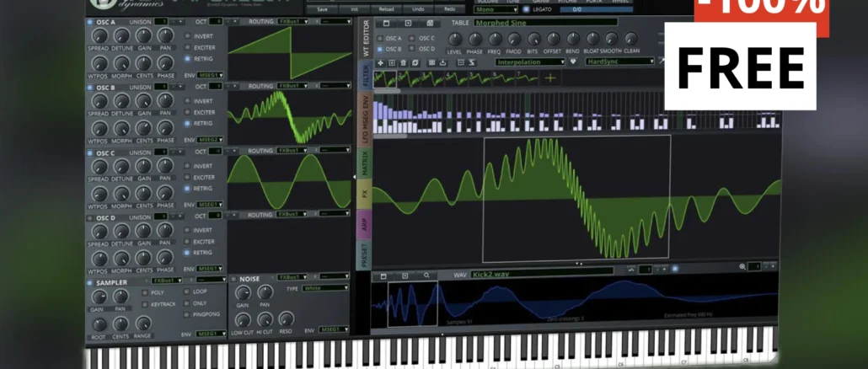This screenshot has width=868, height=369.
Task: Click the Sampler ROOT knob
Action: [99, 324]
